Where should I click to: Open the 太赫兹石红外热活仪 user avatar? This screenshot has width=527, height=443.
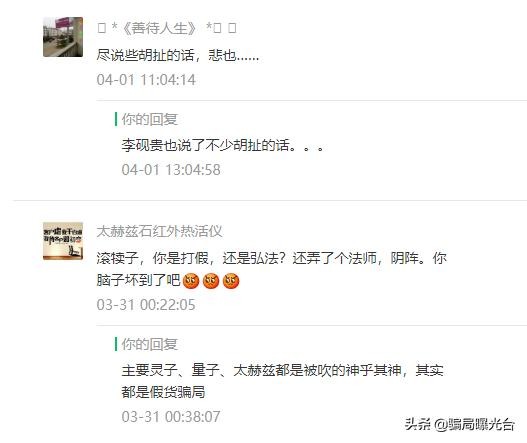pyautogui.click(x=63, y=241)
